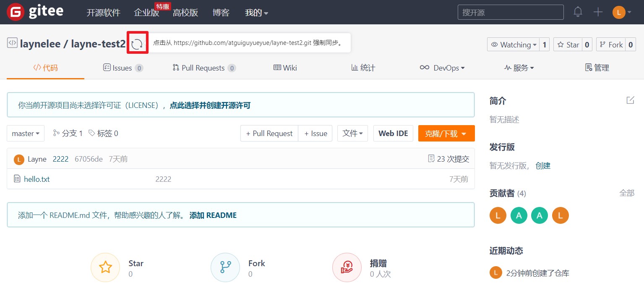Click first orange contributor avatar L
Image resolution: width=644 pixels, height=296 pixels.
pyautogui.click(x=498, y=215)
